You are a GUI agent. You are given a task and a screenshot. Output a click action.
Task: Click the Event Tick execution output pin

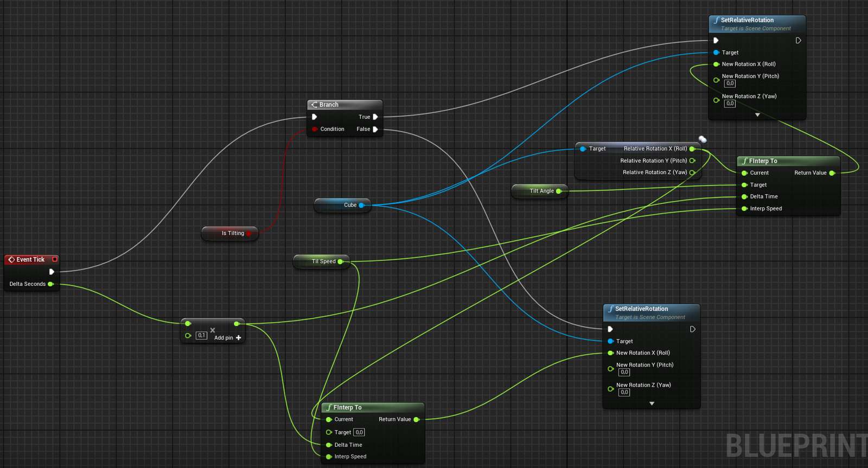[x=52, y=272]
